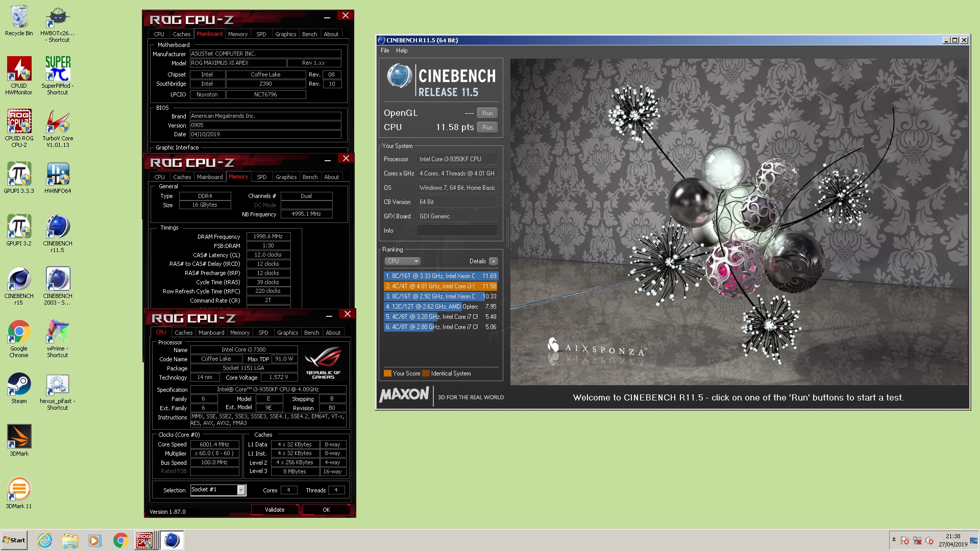Screen dimensions: 980x551
Task: Click the Info field in Cinebench
Action: pos(457,231)
